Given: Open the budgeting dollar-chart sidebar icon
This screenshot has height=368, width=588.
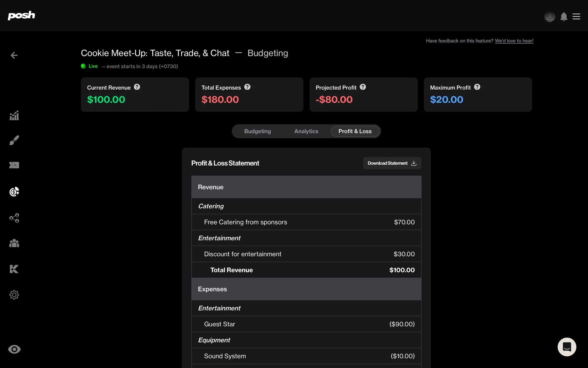Looking at the screenshot, I should coord(14,192).
